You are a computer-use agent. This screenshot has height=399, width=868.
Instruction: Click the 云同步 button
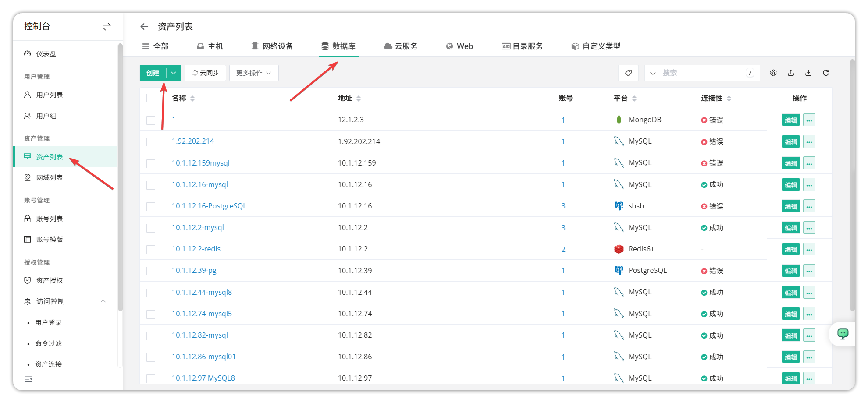(205, 73)
